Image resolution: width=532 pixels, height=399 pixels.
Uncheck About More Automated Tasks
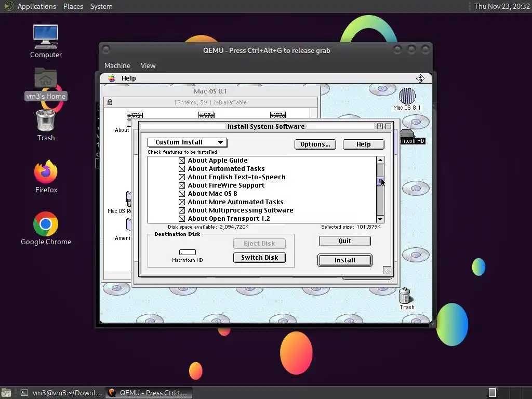pos(182,202)
